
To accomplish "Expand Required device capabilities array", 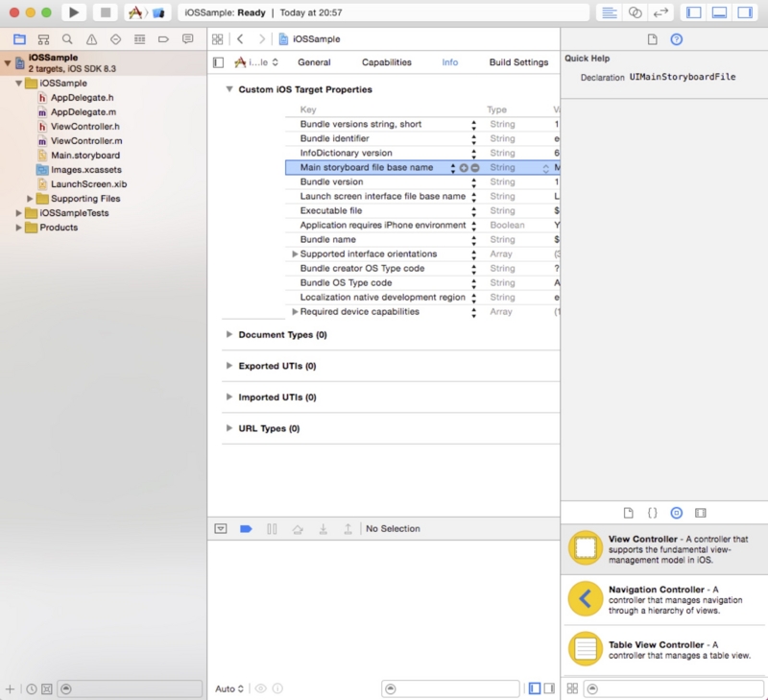I will (295, 311).
